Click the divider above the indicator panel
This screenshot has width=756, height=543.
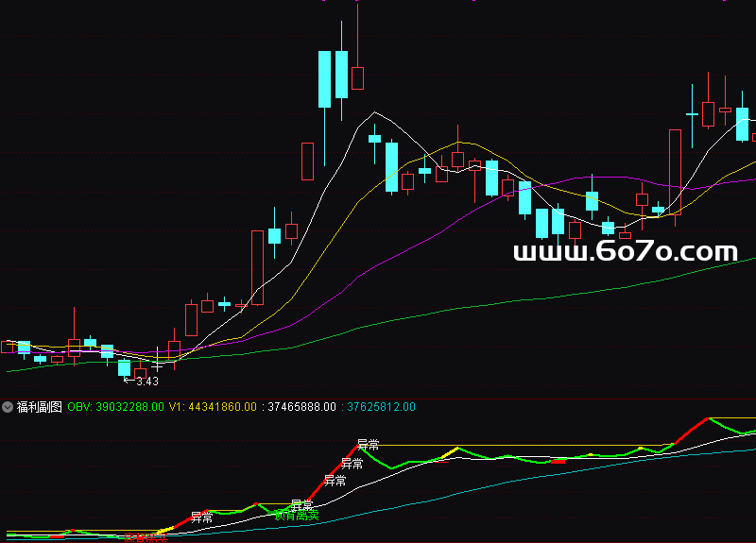tap(378, 398)
